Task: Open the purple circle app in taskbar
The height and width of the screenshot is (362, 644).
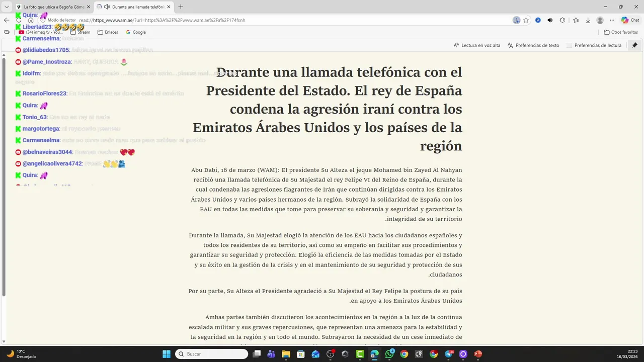Action: (x=463, y=354)
